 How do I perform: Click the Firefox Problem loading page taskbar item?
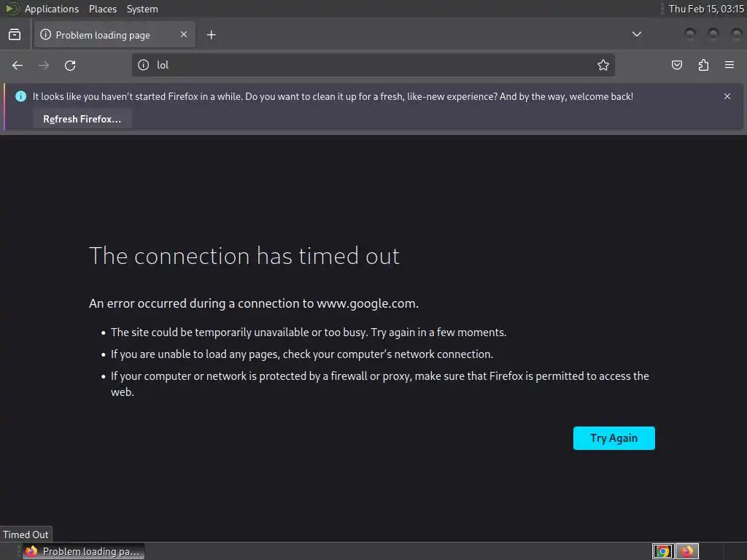(x=84, y=551)
